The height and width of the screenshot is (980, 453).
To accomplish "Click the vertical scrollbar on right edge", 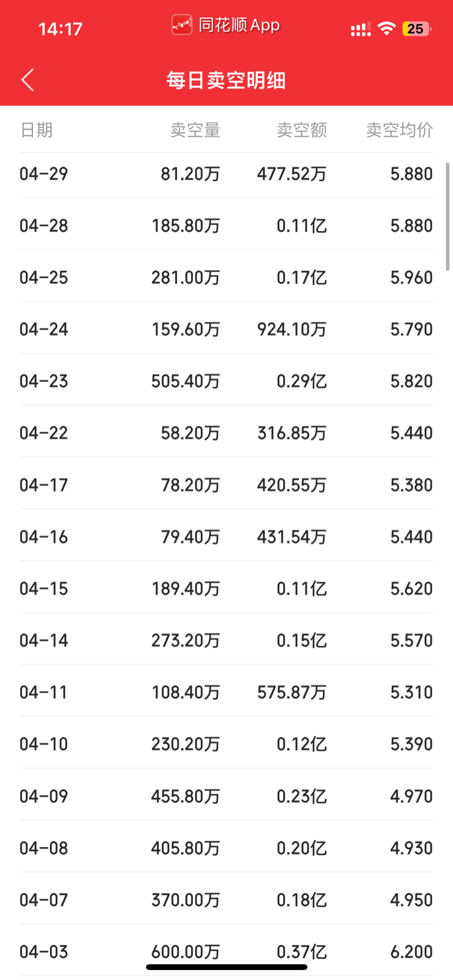I will point(448,216).
